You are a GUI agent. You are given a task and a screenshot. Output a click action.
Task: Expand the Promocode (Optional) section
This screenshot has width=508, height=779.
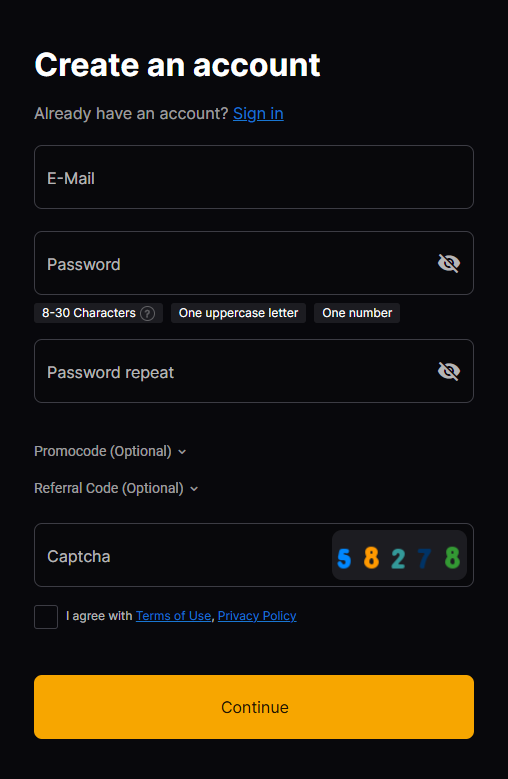pos(110,451)
